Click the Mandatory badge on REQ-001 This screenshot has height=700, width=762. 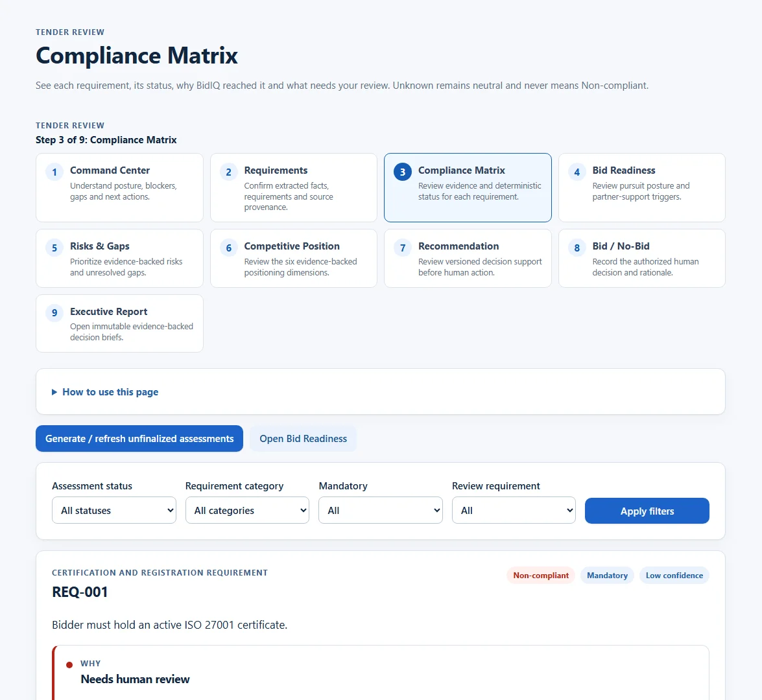607,575
